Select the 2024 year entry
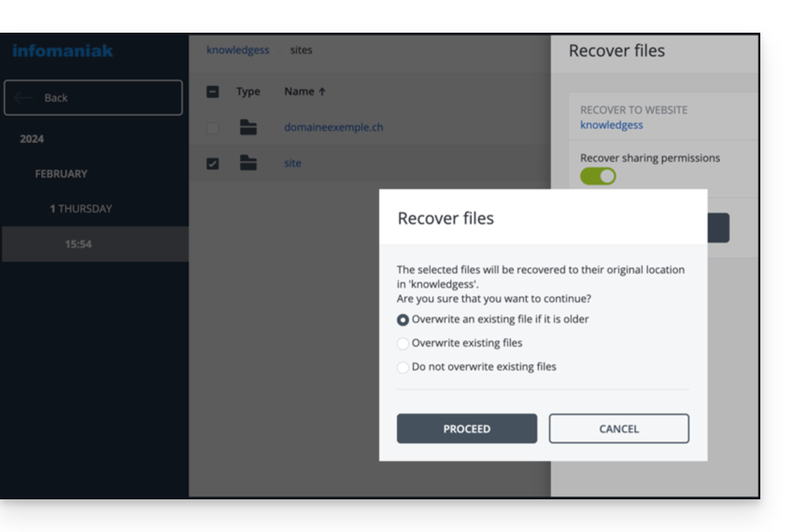Viewport: 793px width, 532px height. [x=32, y=139]
